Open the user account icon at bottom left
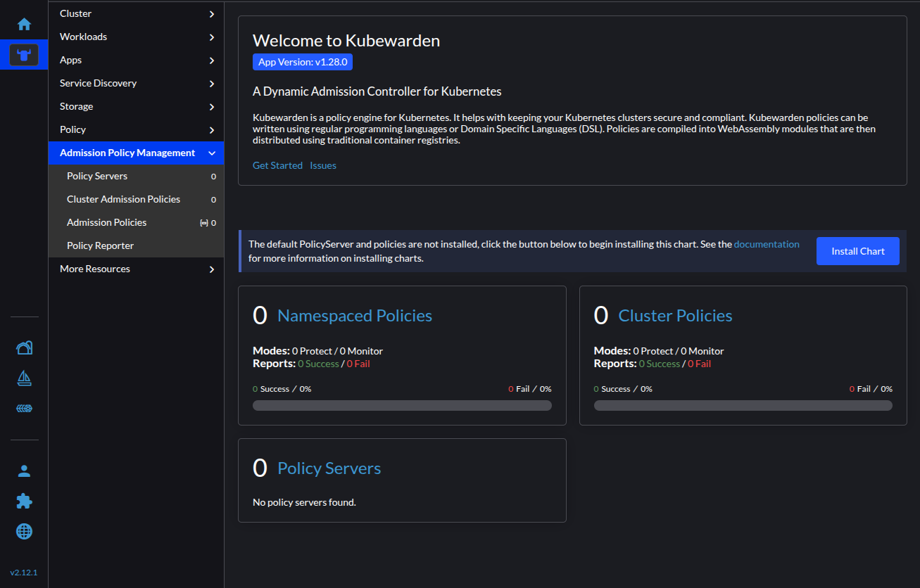Viewport: 920px width, 588px height. (x=24, y=471)
